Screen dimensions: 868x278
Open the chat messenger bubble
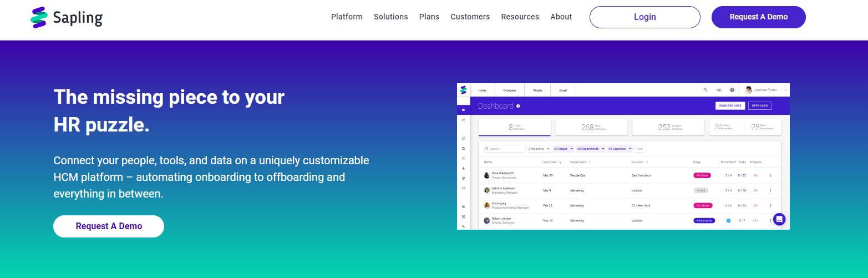[x=779, y=219]
